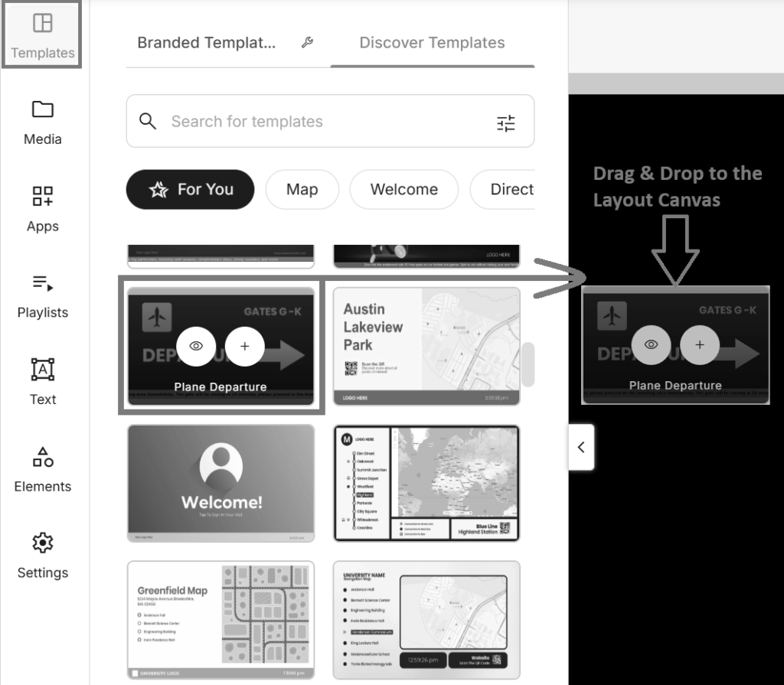Open the Playlists panel

[x=42, y=295]
